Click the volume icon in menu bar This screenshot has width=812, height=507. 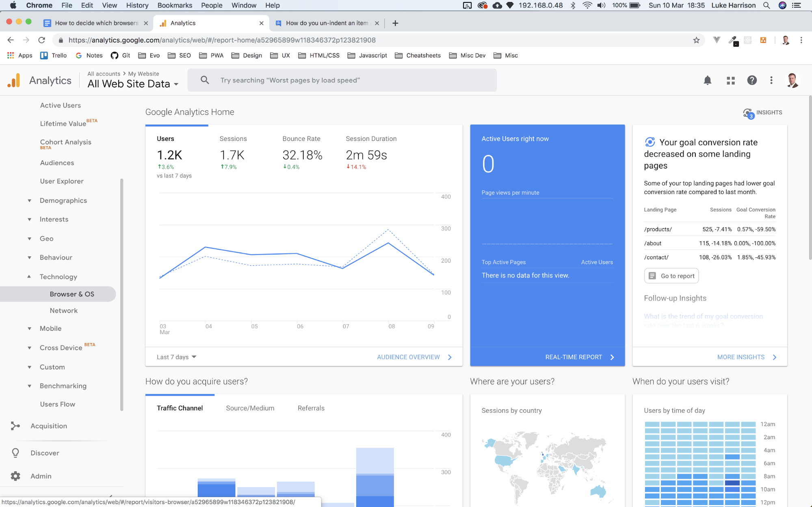[x=602, y=5]
